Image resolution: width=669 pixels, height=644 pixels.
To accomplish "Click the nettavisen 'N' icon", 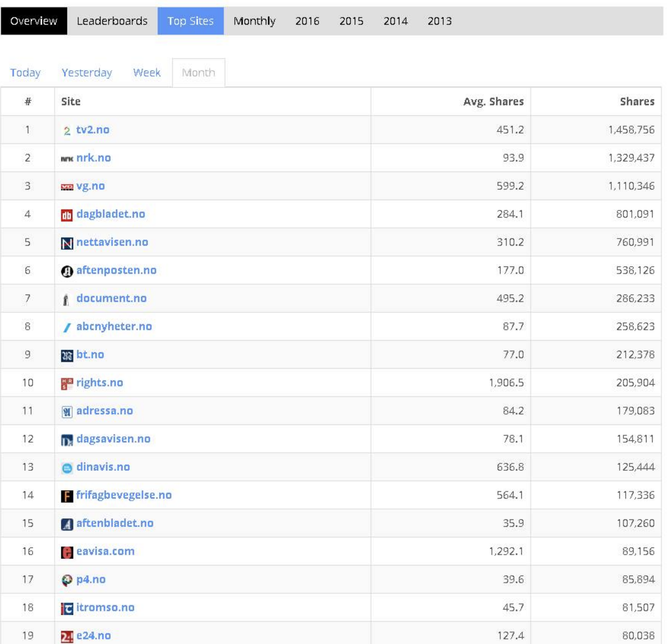I will point(67,243).
